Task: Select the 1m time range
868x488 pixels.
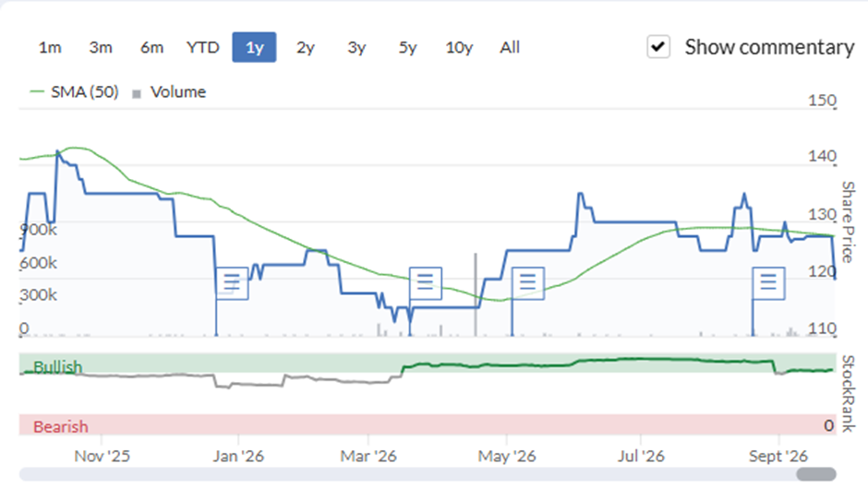Action: pyautogui.click(x=50, y=48)
